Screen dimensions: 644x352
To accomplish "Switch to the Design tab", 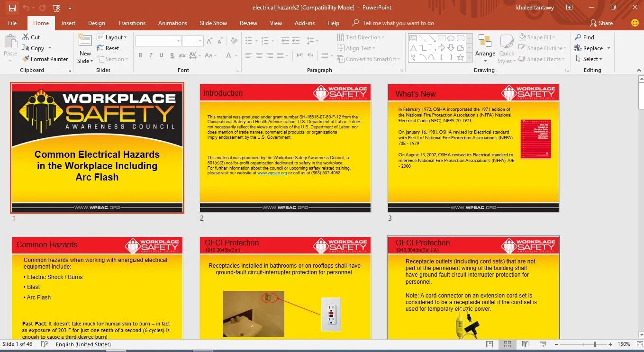I will (x=96, y=23).
